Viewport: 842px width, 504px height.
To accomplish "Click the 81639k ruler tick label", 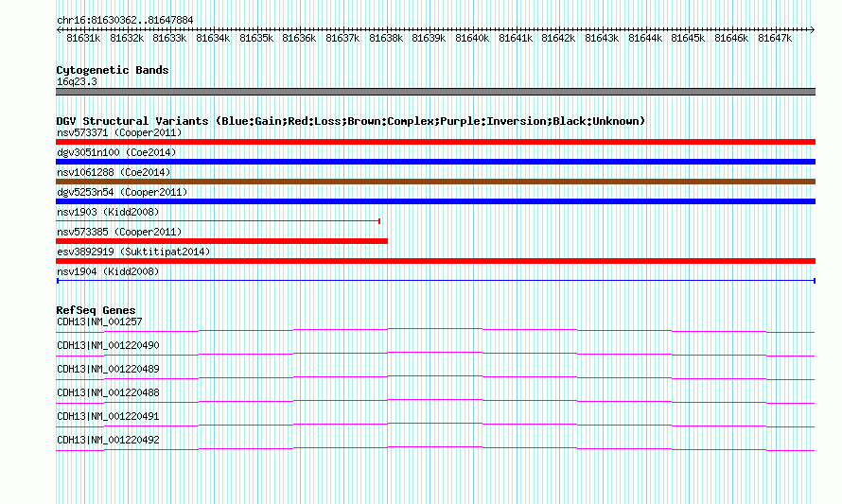I will (430, 38).
